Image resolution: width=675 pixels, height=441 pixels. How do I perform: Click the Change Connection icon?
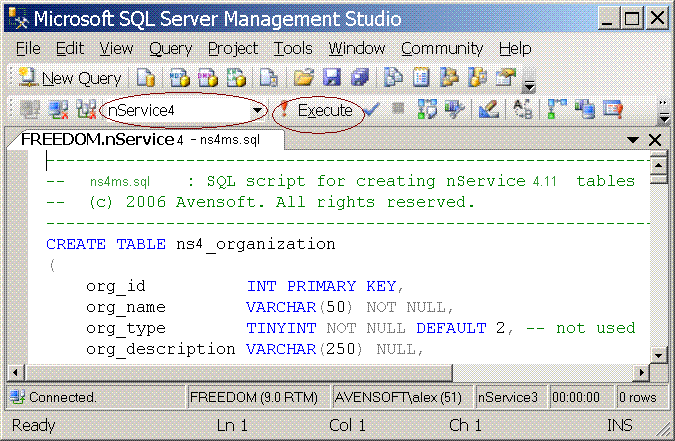(x=86, y=109)
